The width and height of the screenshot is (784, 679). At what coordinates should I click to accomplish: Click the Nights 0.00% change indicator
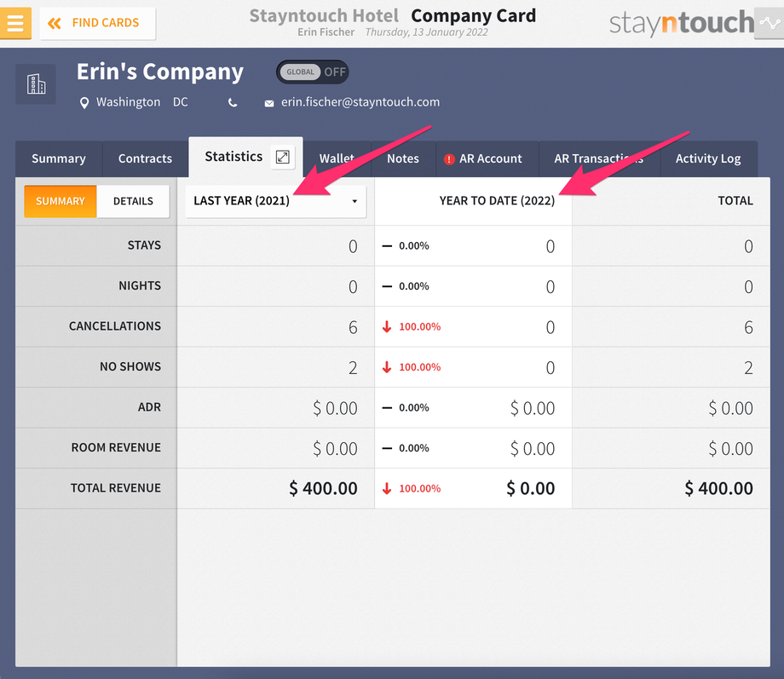point(406,286)
